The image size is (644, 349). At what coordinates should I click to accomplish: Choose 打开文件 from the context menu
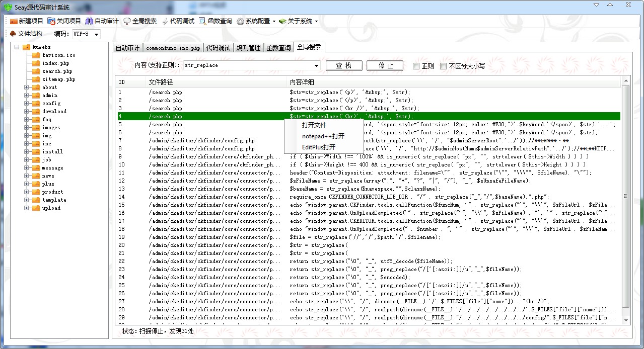(314, 125)
